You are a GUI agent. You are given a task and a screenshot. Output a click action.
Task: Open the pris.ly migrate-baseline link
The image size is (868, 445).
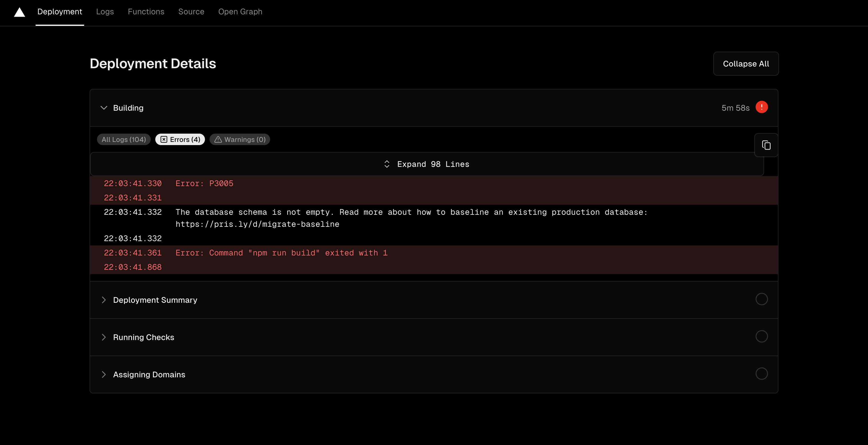click(257, 224)
